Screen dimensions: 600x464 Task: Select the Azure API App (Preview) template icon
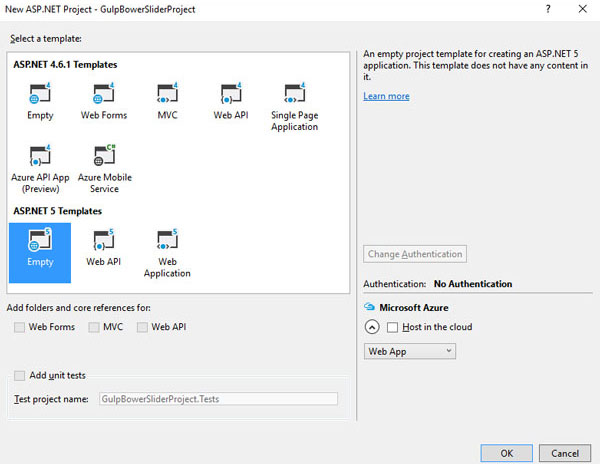[40, 155]
